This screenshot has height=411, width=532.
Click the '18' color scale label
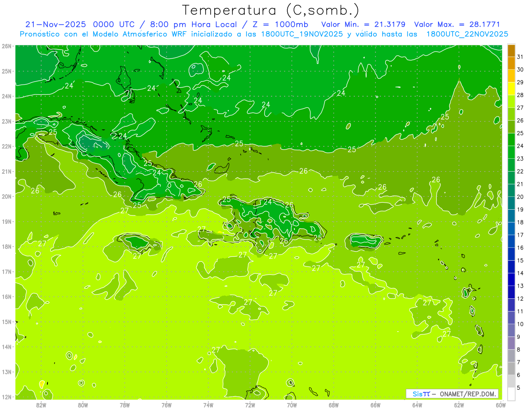pos(520,222)
